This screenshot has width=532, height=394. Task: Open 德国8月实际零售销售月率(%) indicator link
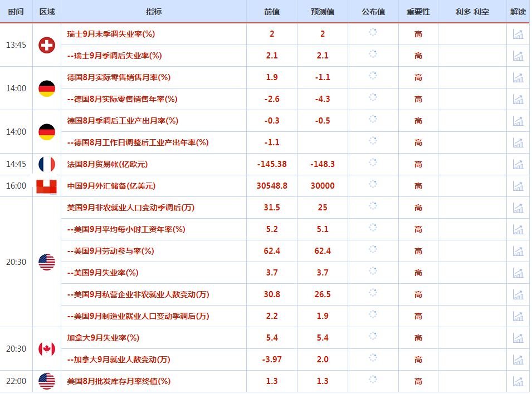[119, 77]
